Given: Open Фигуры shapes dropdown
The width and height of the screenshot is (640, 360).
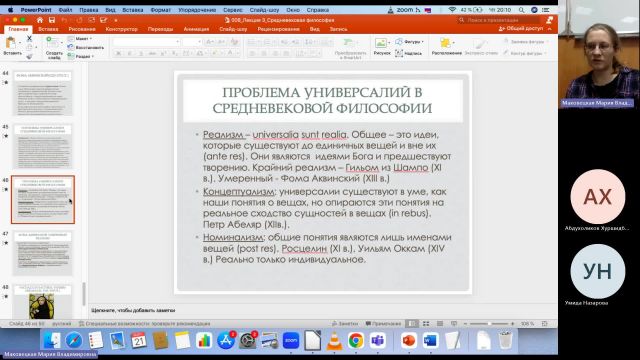Looking at the screenshot, I should tap(410, 42).
